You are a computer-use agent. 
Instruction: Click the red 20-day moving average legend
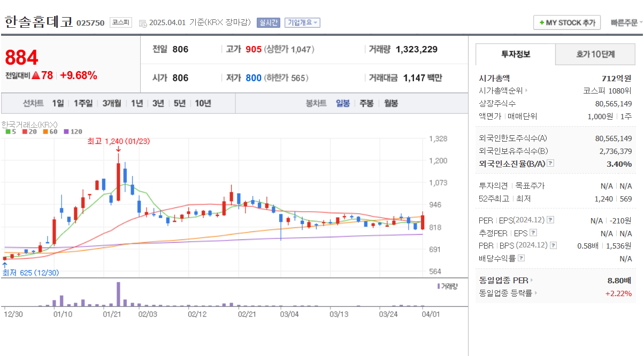(29, 131)
